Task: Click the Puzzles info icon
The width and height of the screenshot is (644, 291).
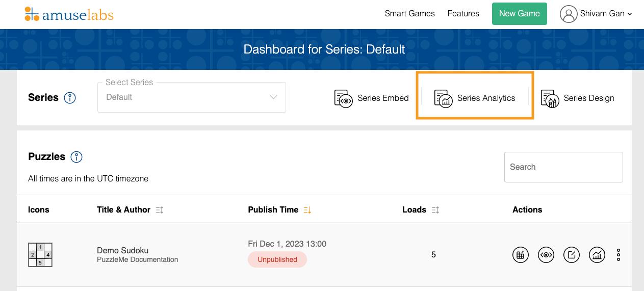Action: pos(76,157)
